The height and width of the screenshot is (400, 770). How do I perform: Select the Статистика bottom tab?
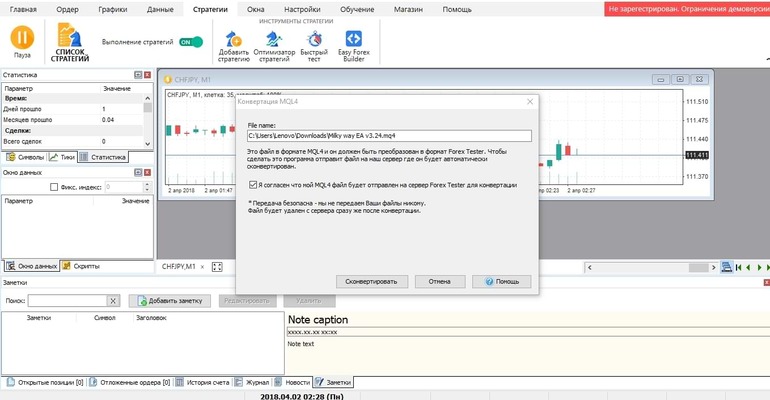pyautogui.click(x=103, y=157)
